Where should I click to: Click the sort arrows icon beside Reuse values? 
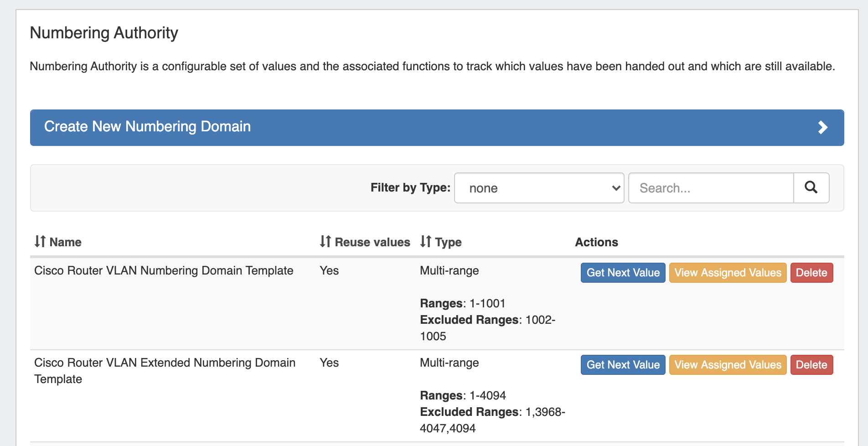pyautogui.click(x=325, y=241)
